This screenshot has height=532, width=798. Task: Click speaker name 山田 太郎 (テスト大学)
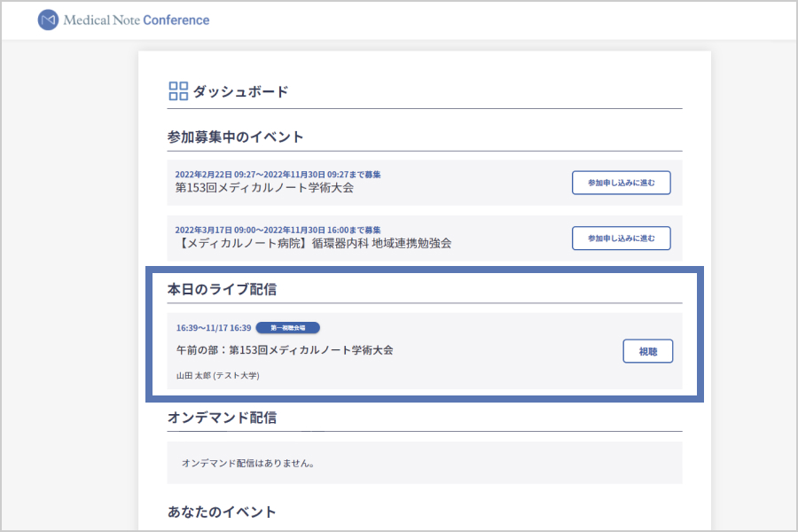point(218,376)
